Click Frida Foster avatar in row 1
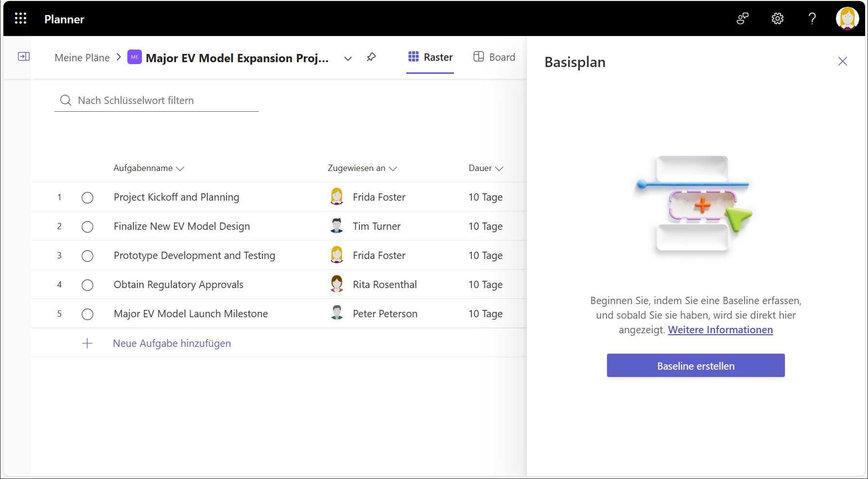This screenshot has width=868, height=479. [x=337, y=197]
